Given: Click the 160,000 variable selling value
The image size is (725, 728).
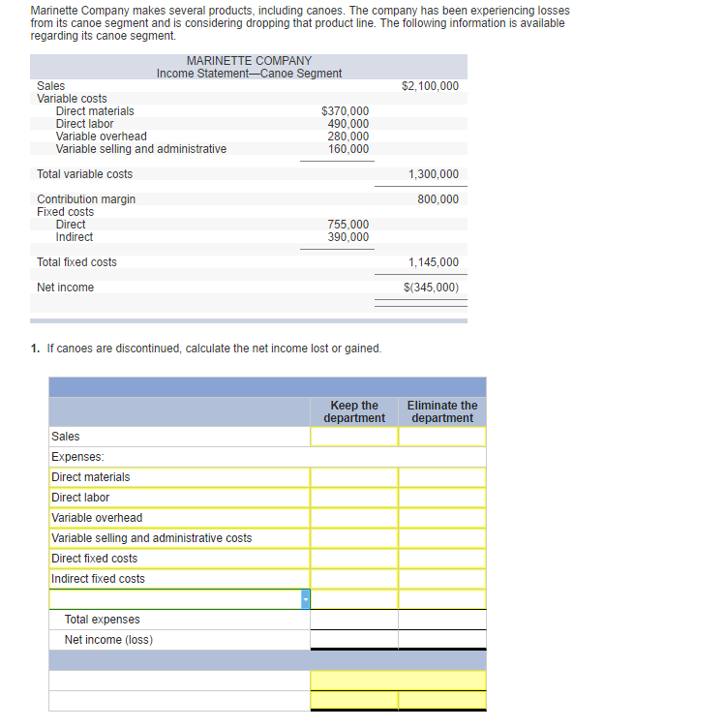Looking at the screenshot, I should pyautogui.click(x=348, y=148).
